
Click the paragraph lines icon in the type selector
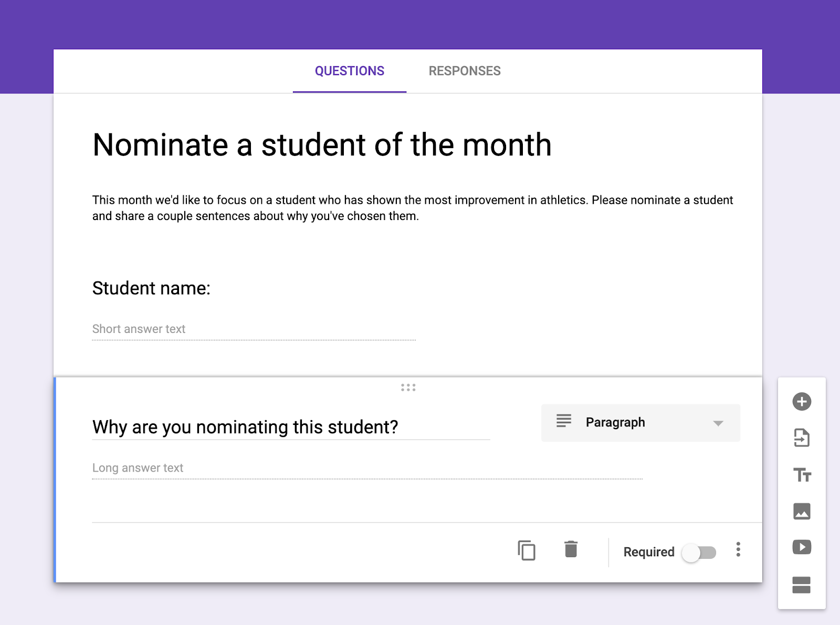coord(563,422)
